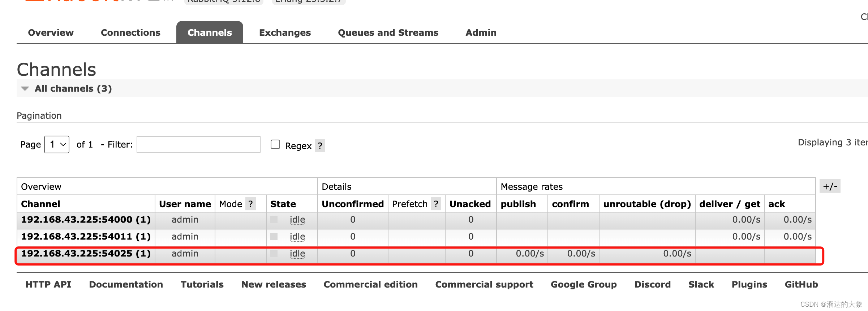Enable the Regex checkbox
Viewport: 868px width, 311px height.
(x=275, y=144)
